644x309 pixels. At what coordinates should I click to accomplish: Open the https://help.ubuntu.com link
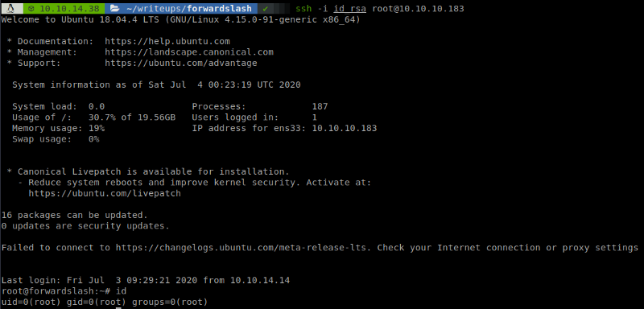[167, 42]
